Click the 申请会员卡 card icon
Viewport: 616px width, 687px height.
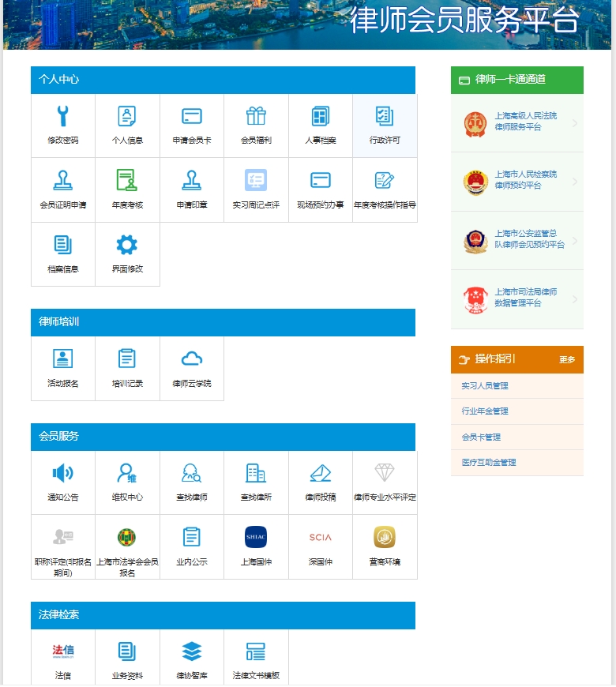[x=191, y=116]
